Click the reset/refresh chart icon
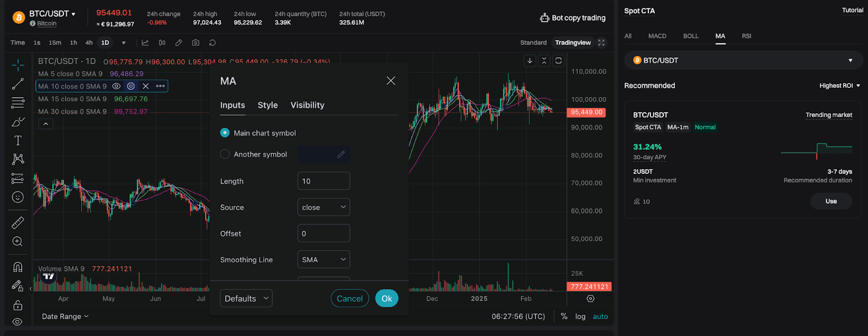The height and width of the screenshot is (336, 868). pos(213,42)
